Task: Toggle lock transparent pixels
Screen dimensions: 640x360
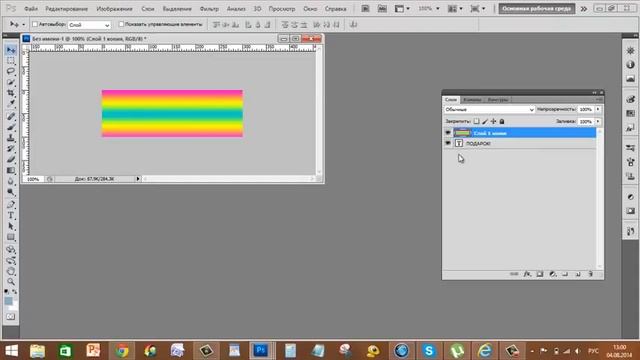Action: click(476, 121)
